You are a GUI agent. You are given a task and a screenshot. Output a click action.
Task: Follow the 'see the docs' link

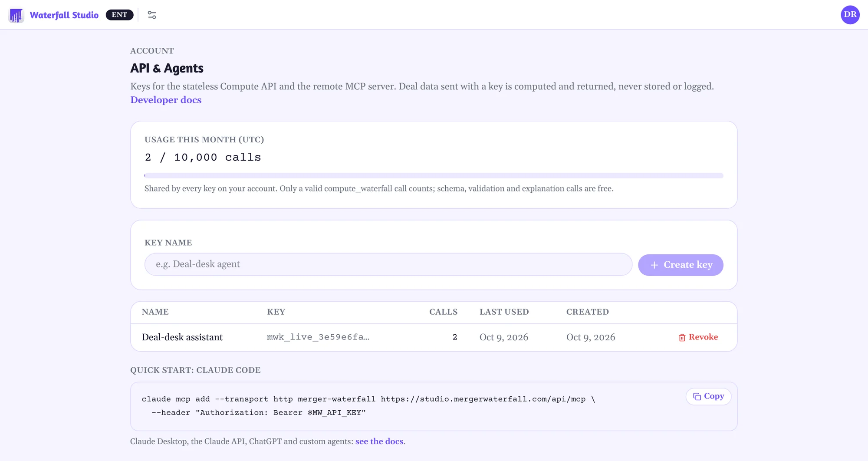click(x=379, y=441)
